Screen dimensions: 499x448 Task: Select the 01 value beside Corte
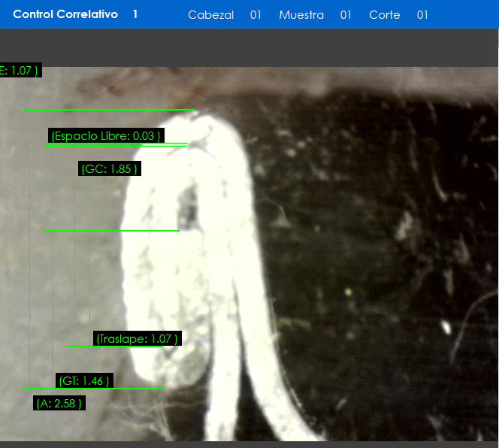point(422,15)
